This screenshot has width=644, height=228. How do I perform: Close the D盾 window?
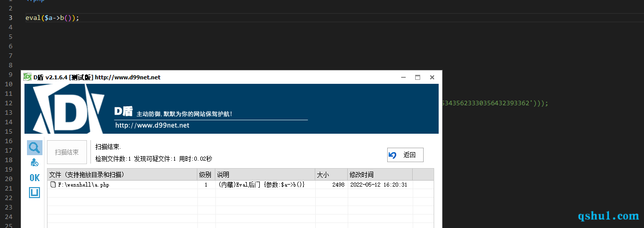tap(432, 77)
